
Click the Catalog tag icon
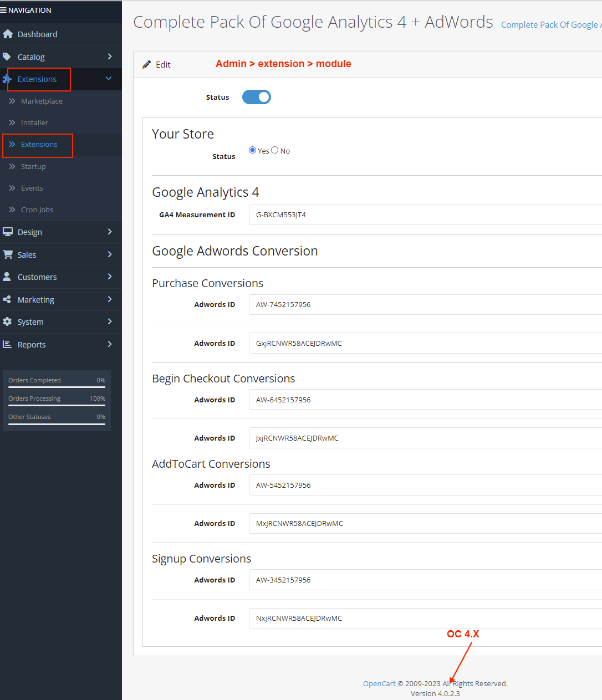7,57
